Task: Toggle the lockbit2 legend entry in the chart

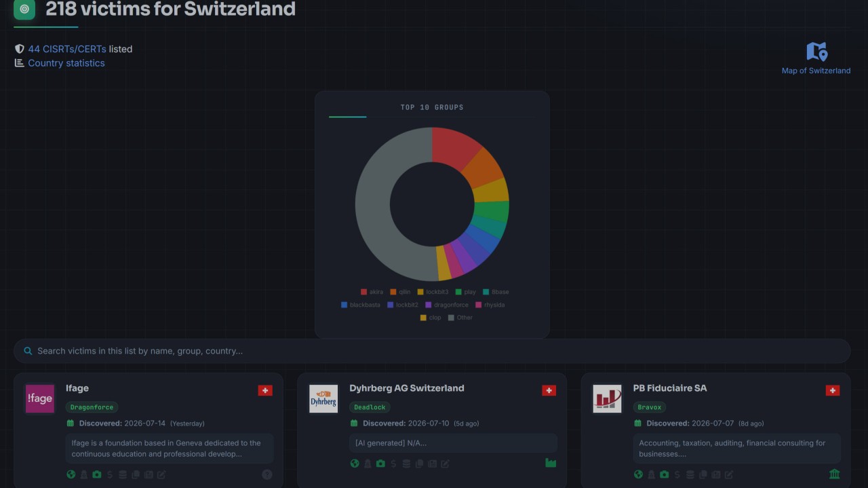Action: (403, 305)
